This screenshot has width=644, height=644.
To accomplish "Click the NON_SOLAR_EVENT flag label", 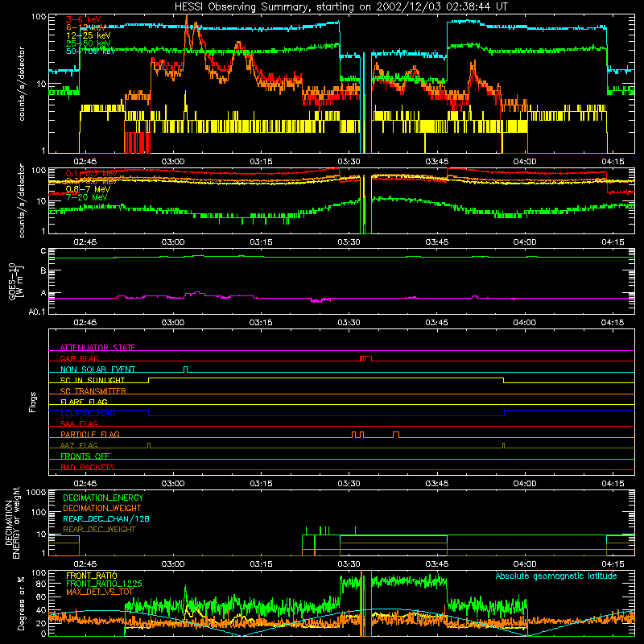I will pos(97,369).
